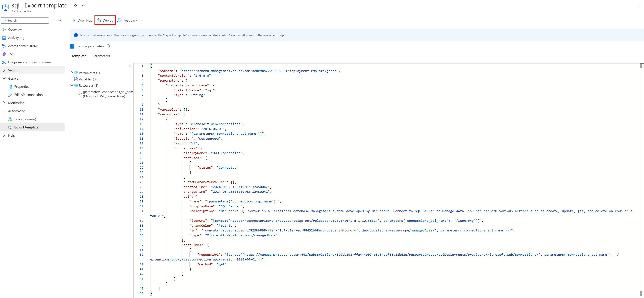The width and height of the screenshot is (644, 298).
Task: Click the Export template header icon
Action: pyautogui.click(x=5, y=7)
